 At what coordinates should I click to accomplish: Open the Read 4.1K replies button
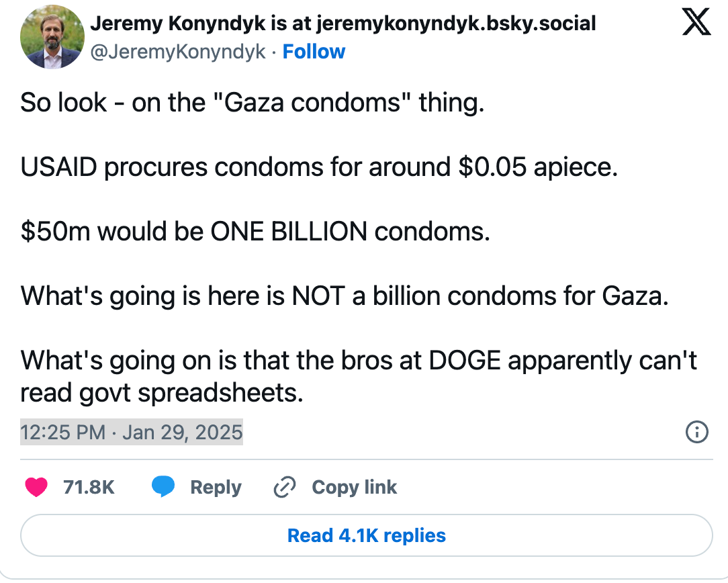(x=366, y=535)
